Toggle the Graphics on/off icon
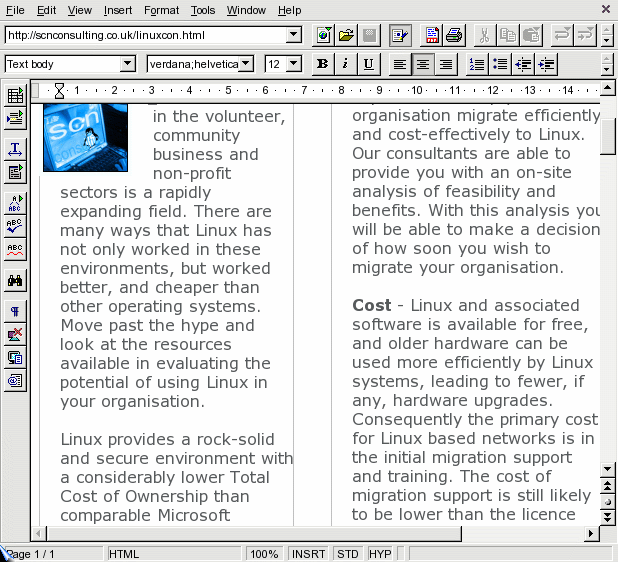The image size is (618, 562). click(x=15, y=335)
